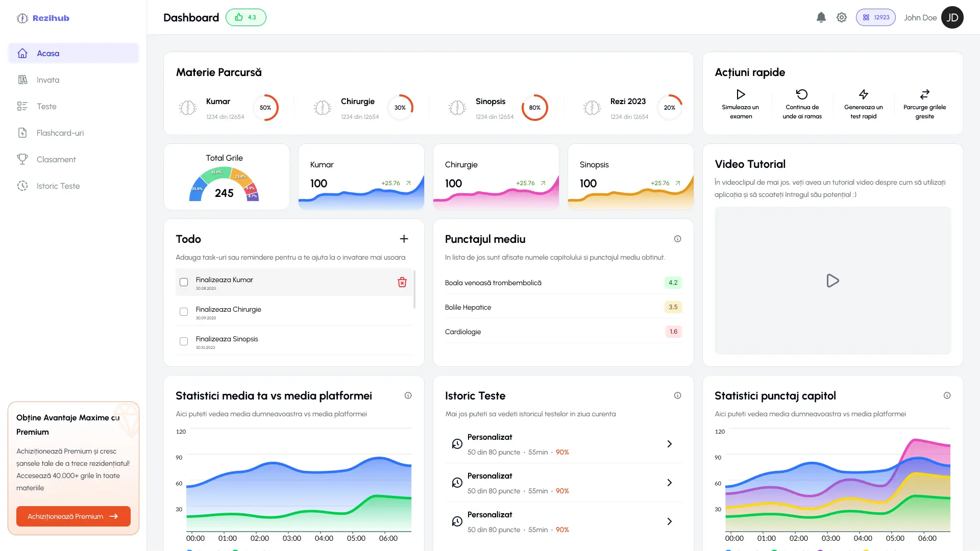Viewport: 980px width, 551px height.
Task: Expand the first Personalizat test chevron
Action: (669, 444)
